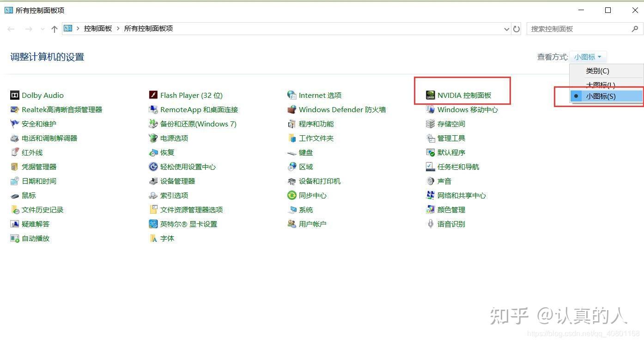
Task: Open the 安全和维护 flag icon
Action: click(14, 124)
